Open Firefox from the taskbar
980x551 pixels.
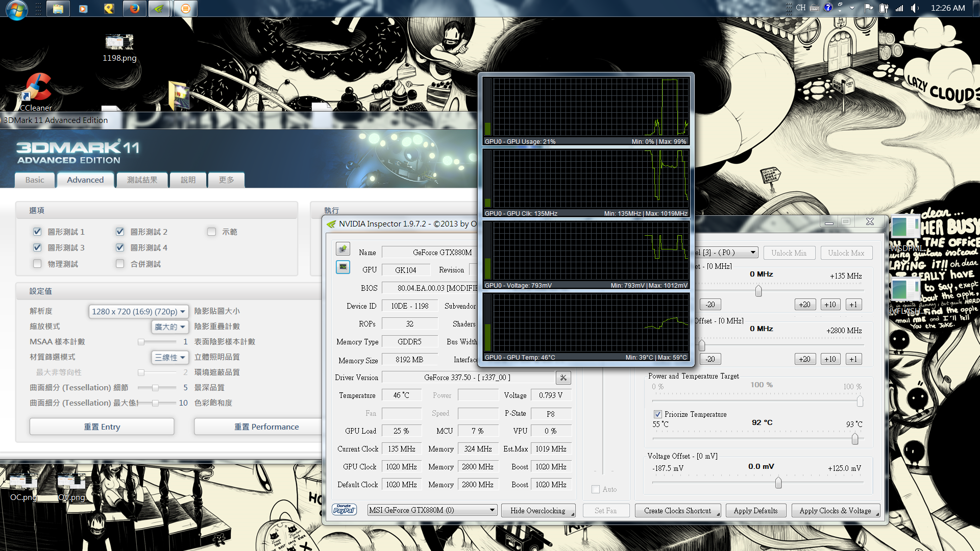(134, 9)
